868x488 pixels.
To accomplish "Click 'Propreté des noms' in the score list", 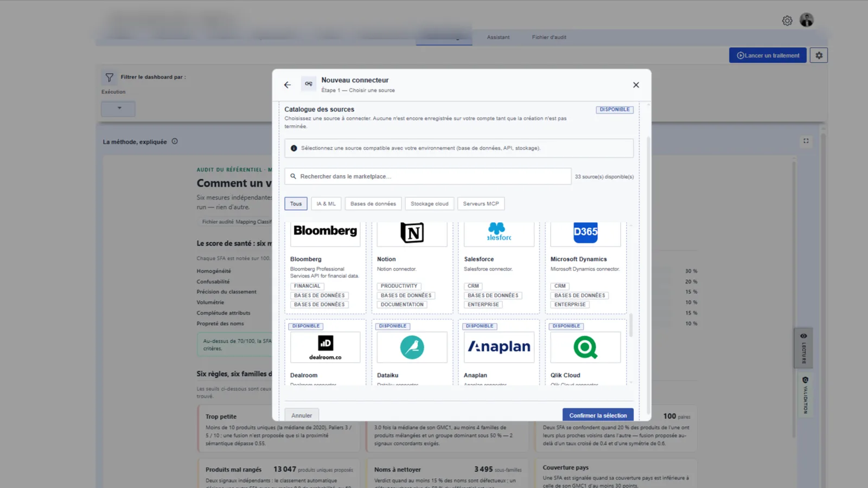I will coord(220,324).
